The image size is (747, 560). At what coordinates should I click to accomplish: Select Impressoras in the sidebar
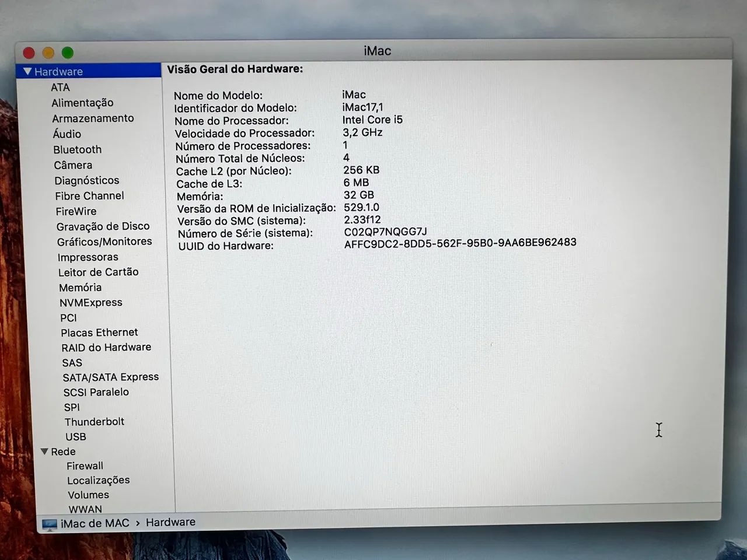pyautogui.click(x=88, y=257)
